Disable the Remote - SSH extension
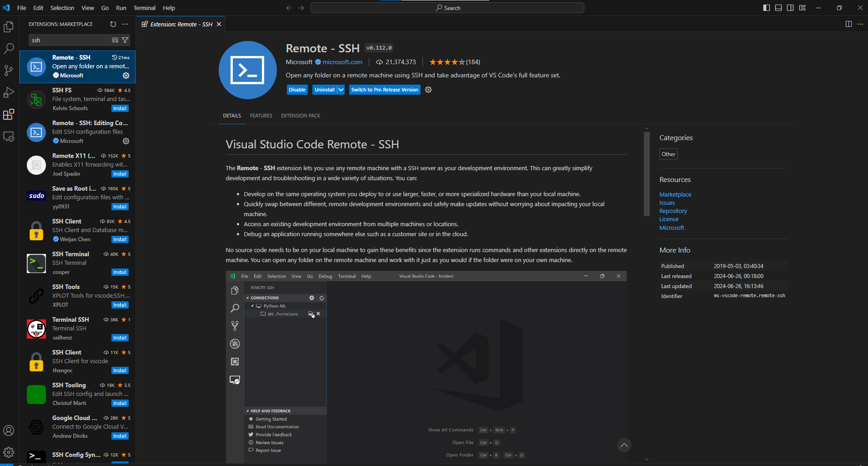This screenshot has height=466, width=868. [297, 90]
